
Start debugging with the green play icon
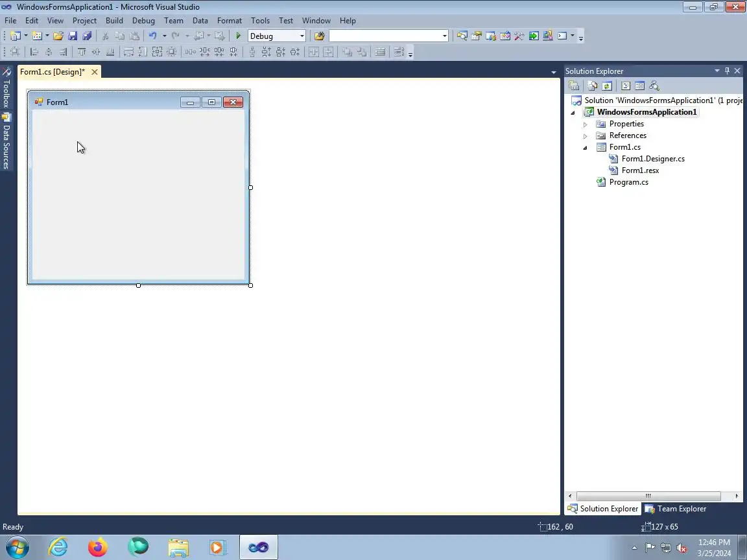coord(239,36)
